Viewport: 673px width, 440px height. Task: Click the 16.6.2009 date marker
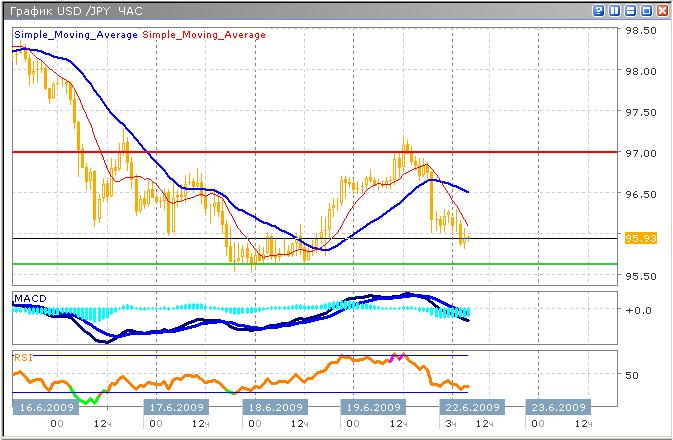pyautogui.click(x=45, y=408)
